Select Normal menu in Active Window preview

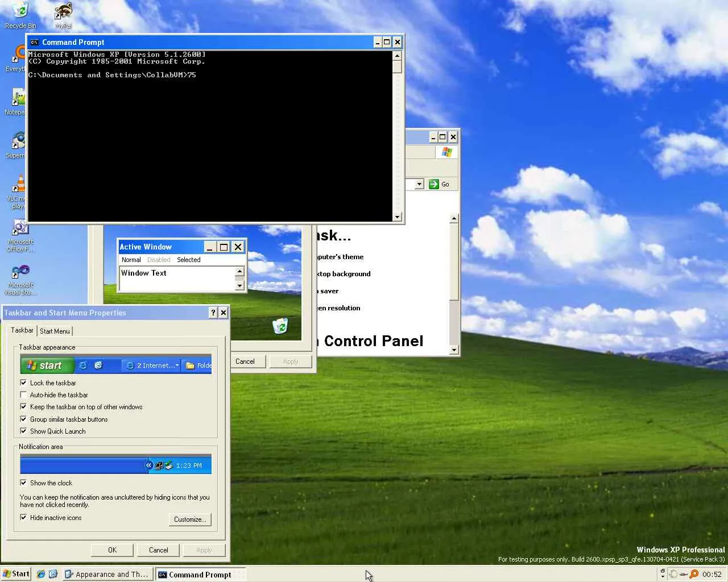pyautogui.click(x=131, y=260)
